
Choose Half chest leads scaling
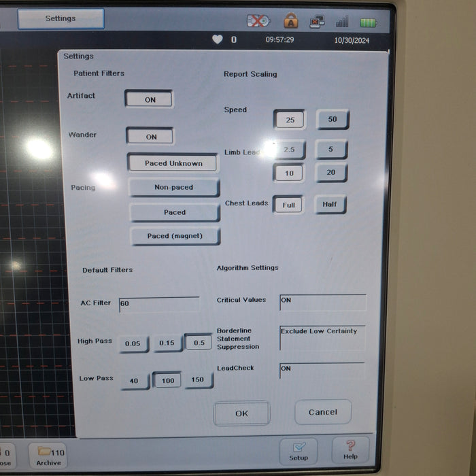[330, 204]
